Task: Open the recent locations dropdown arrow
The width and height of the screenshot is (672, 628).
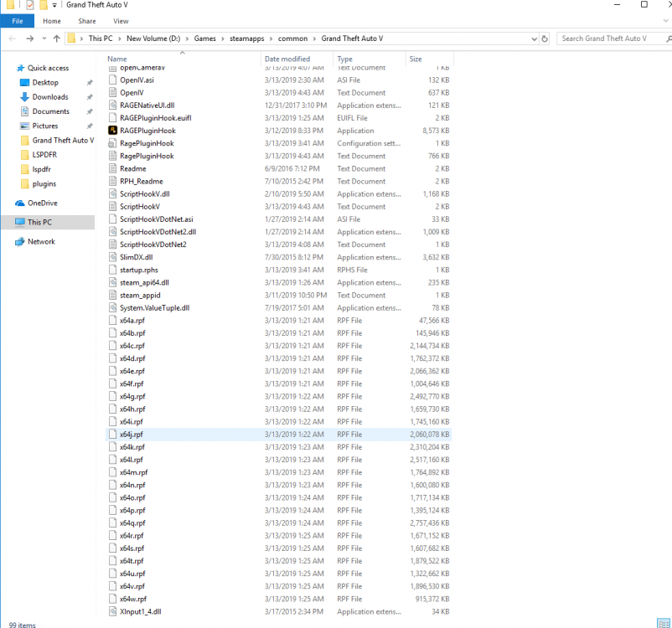Action: [44, 39]
